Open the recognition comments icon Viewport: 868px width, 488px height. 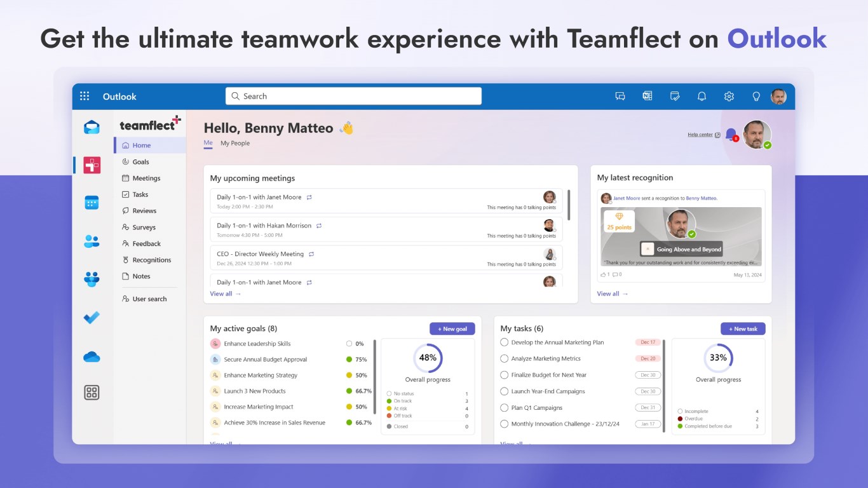(614, 274)
